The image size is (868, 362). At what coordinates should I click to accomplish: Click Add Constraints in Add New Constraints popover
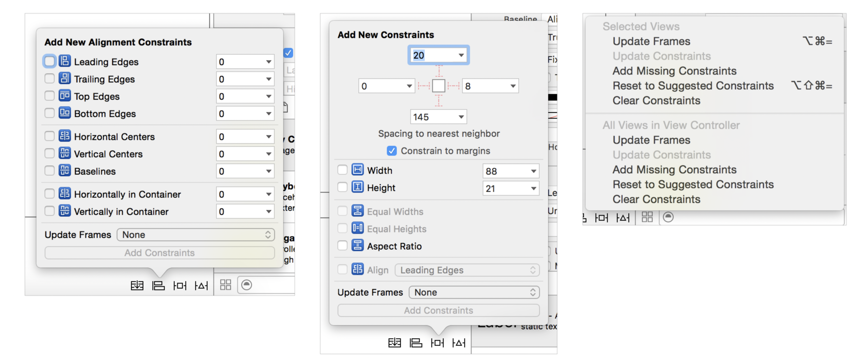point(439,310)
